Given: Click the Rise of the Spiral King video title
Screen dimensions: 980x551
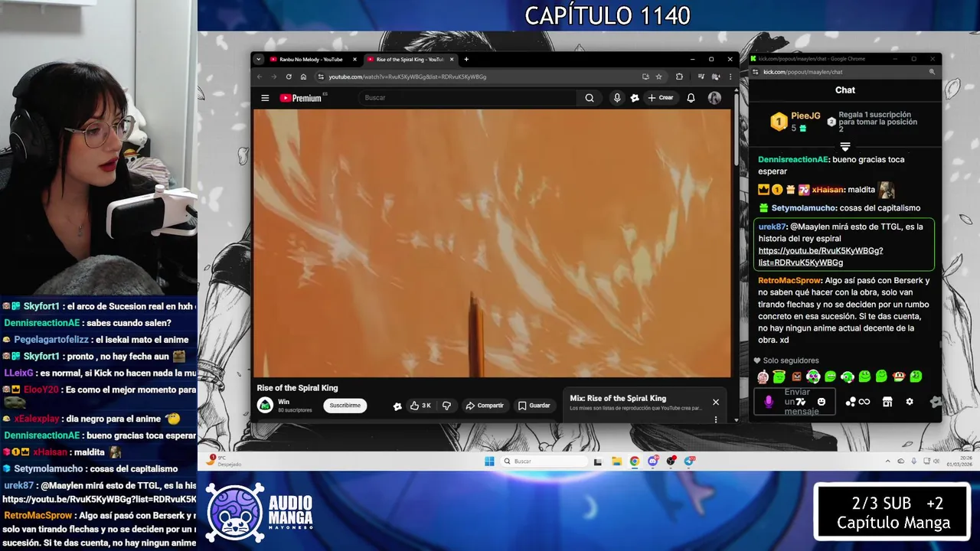Looking at the screenshot, I should pos(297,388).
